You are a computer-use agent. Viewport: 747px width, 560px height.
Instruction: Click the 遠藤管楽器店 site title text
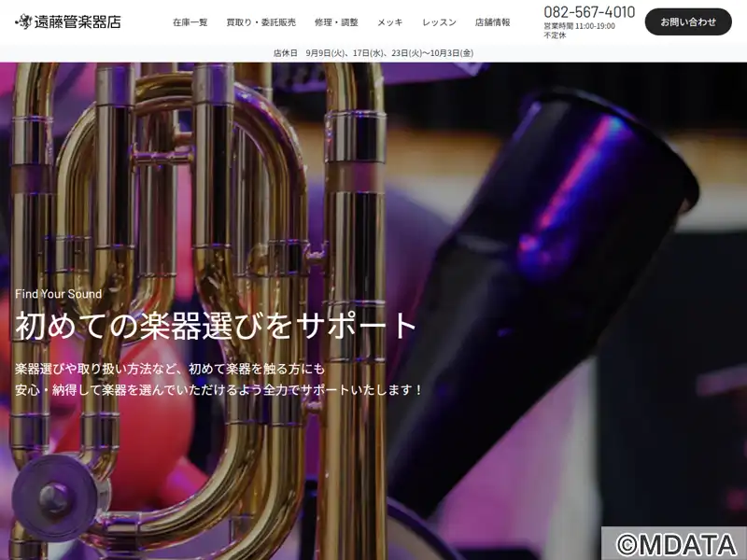click(78, 21)
